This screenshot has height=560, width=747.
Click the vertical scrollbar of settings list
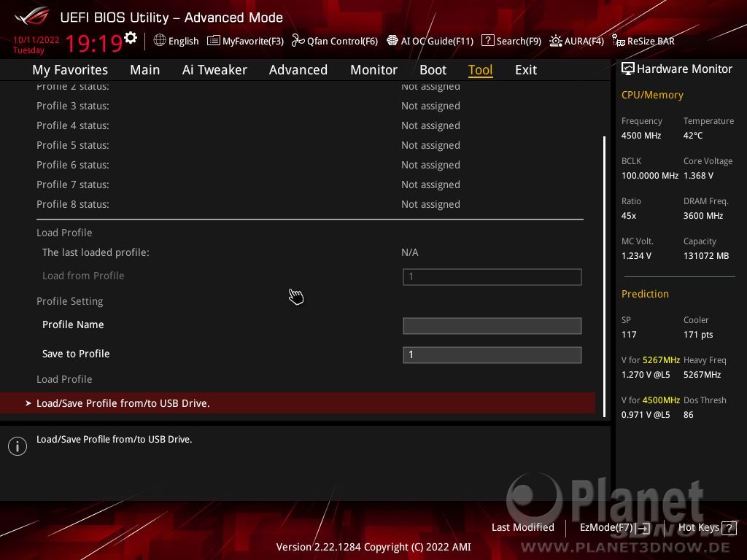coord(604,276)
